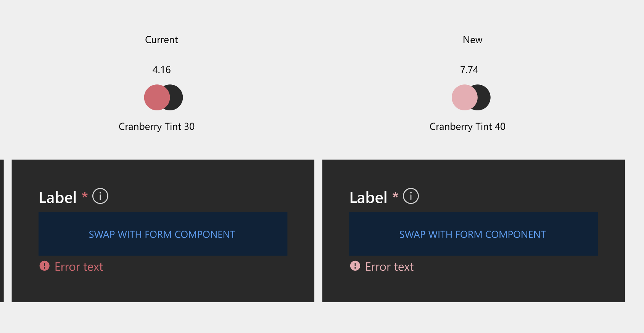
Task: Click the Error text link in the right card
Action: tap(389, 267)
